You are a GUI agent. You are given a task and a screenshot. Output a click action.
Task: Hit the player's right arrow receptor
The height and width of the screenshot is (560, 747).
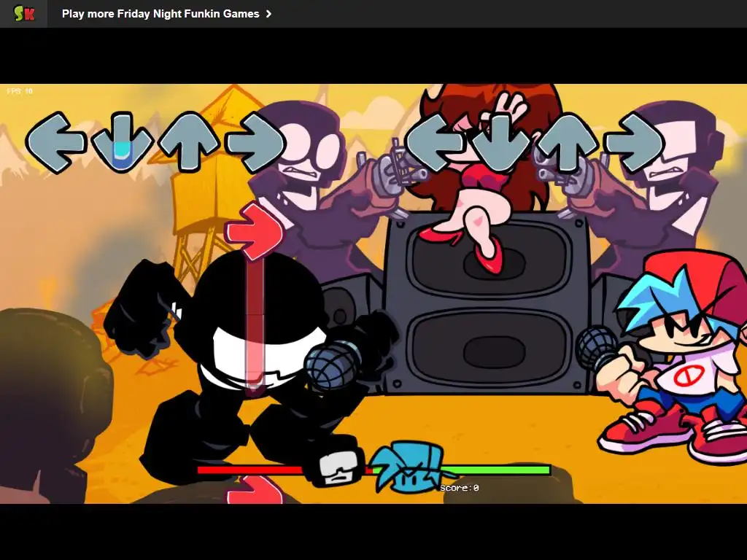tap(634, 142)
